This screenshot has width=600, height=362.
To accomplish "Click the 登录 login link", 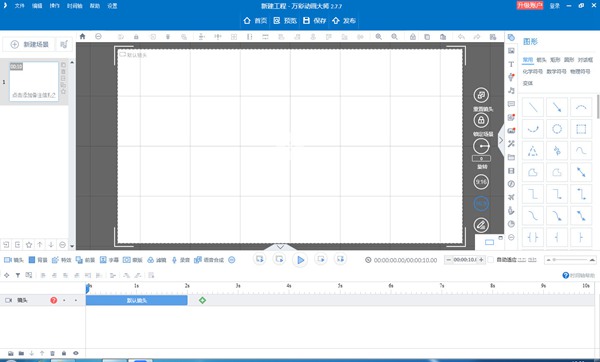I will click(554, 6).
